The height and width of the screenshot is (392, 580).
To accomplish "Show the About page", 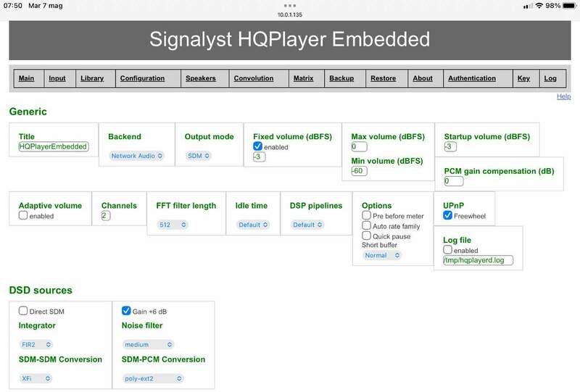I will coord(423,78).
